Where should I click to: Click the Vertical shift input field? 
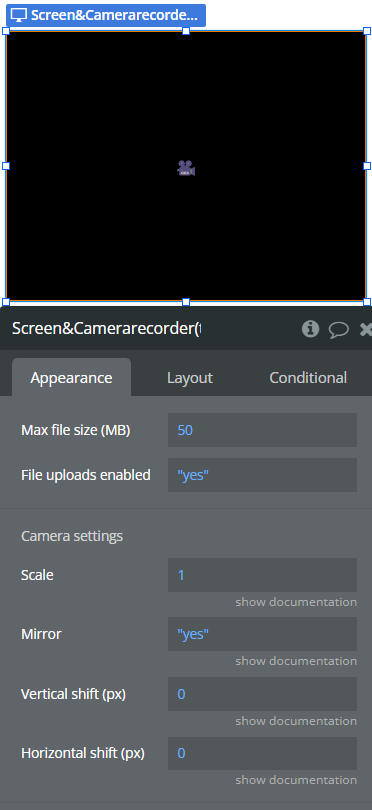pos(262,694)
